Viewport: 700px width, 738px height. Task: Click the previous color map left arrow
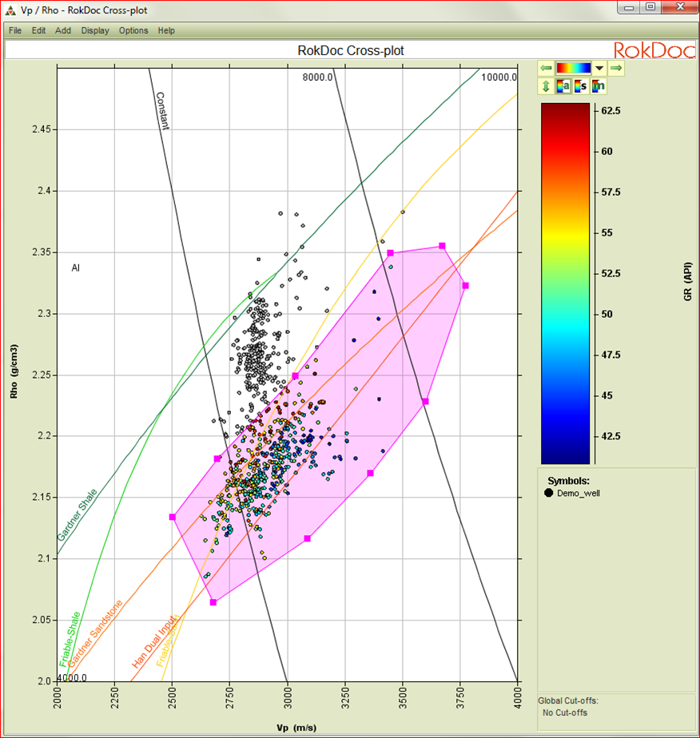pos(546,69)
